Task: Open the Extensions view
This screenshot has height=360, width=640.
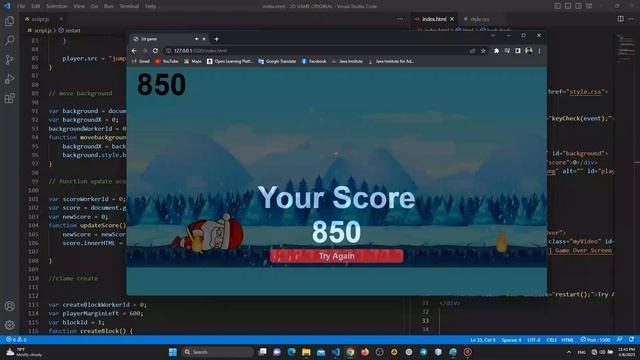Action: click(x=9, y=98)
